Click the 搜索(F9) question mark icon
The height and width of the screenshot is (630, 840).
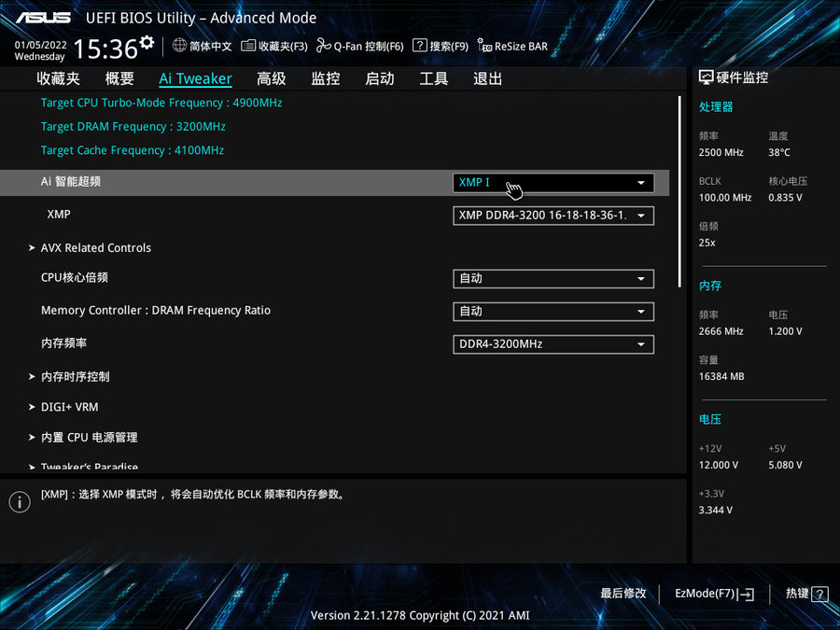[x=420, y=46]
